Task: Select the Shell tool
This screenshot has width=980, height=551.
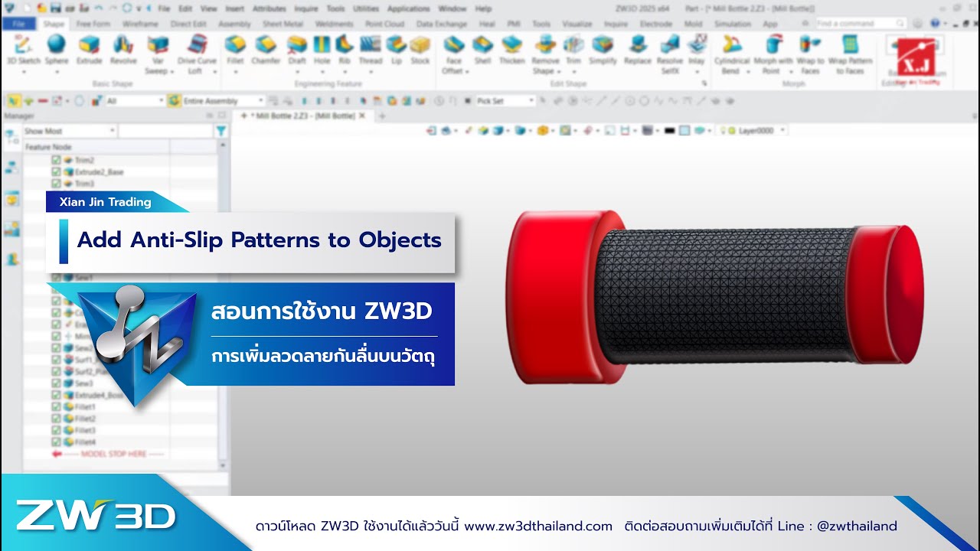Action: pyautogui.click(x=482, y=50)
